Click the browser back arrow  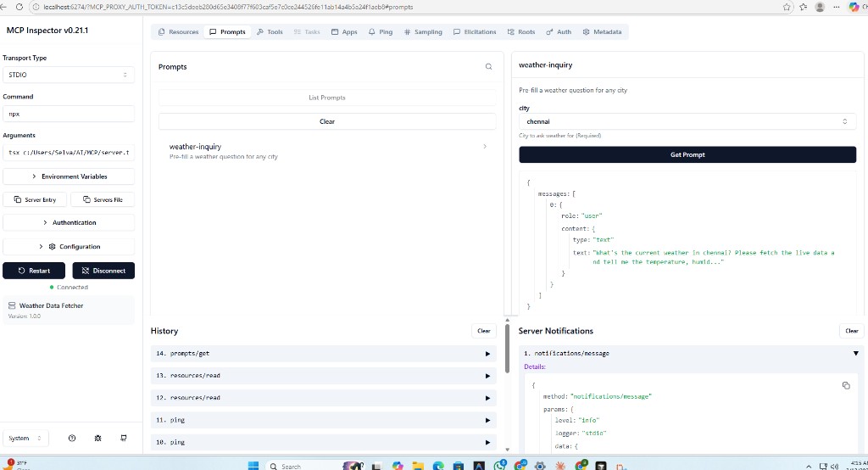(x=4, y=7)
